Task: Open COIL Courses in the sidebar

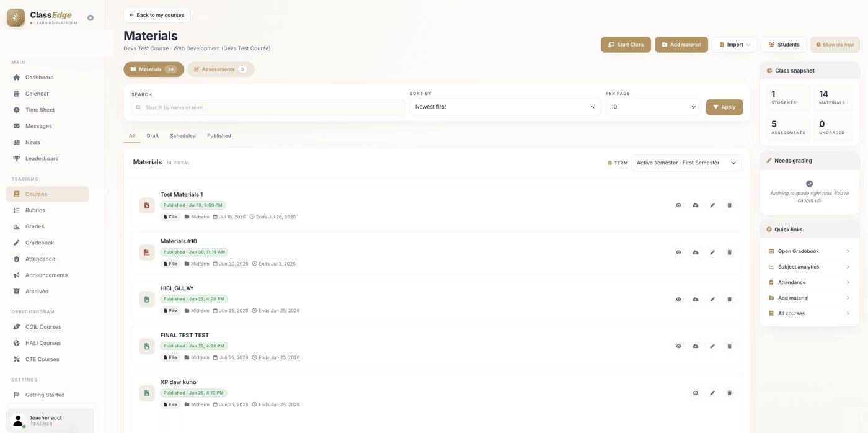Action: [x=48, y=327]
